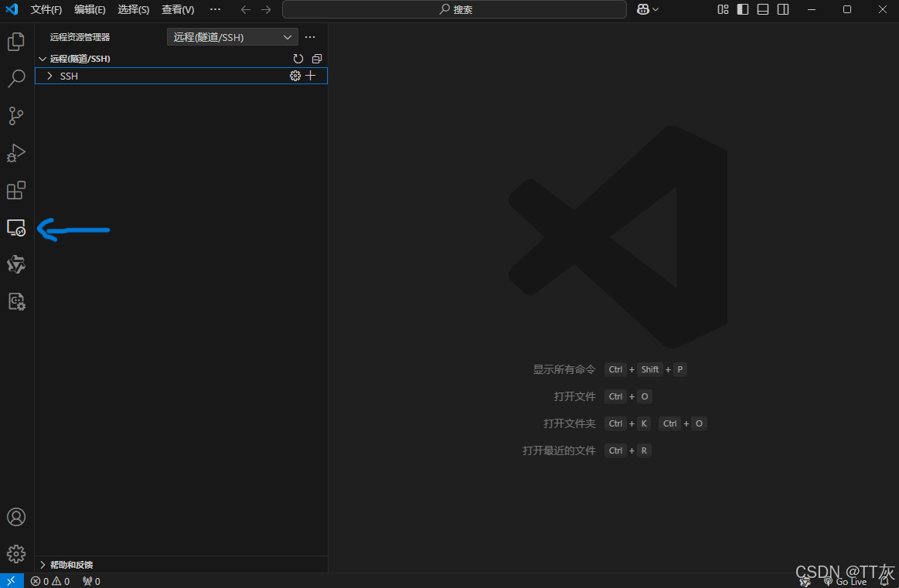
Task: Click the 打开文件 hint text
Action: point(574,396)
